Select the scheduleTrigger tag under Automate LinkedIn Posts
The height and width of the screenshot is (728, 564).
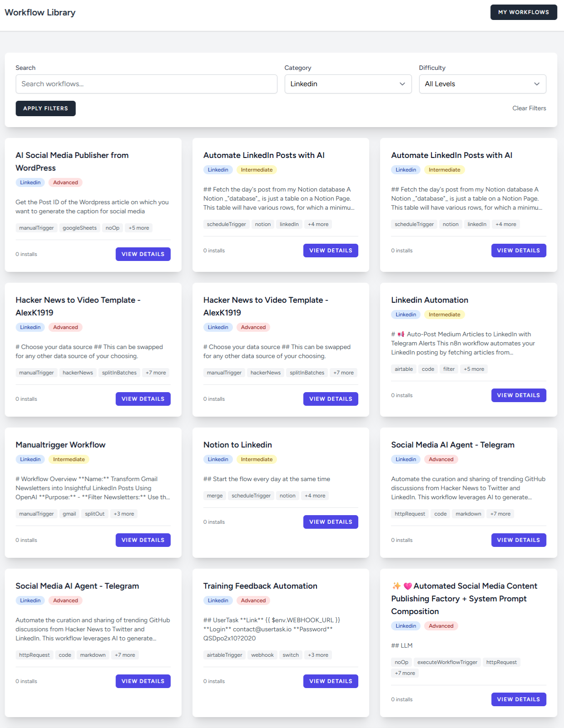pyautogui.click(x=226, y=224)
